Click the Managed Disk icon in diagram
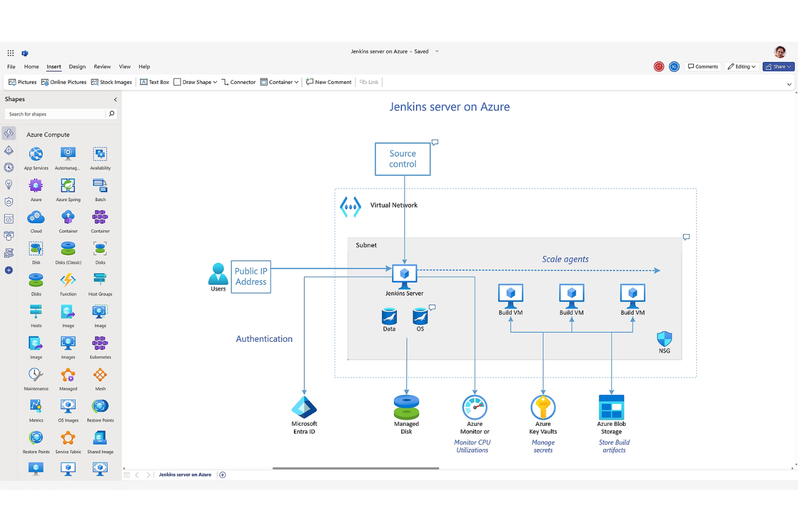The image size is (798, 532). click(407, 407)
